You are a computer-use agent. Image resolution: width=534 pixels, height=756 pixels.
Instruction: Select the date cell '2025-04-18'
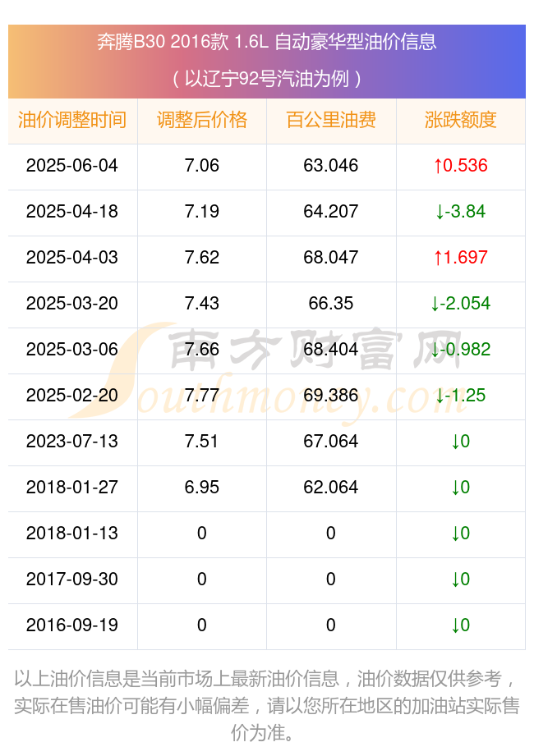[72, 212]
